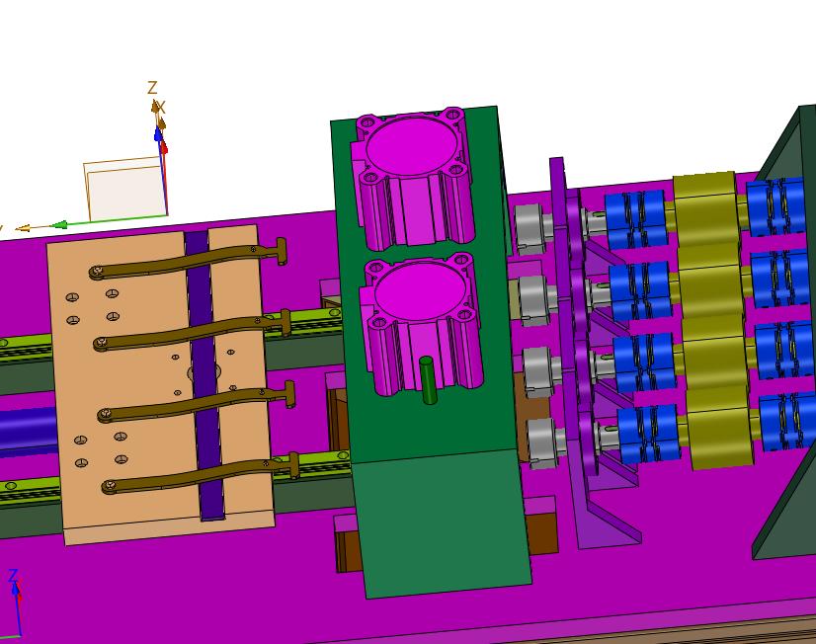Click the blue Z label of the corner view triad
The height and width of the screenshot is (644, 816).
click(13, 575)
